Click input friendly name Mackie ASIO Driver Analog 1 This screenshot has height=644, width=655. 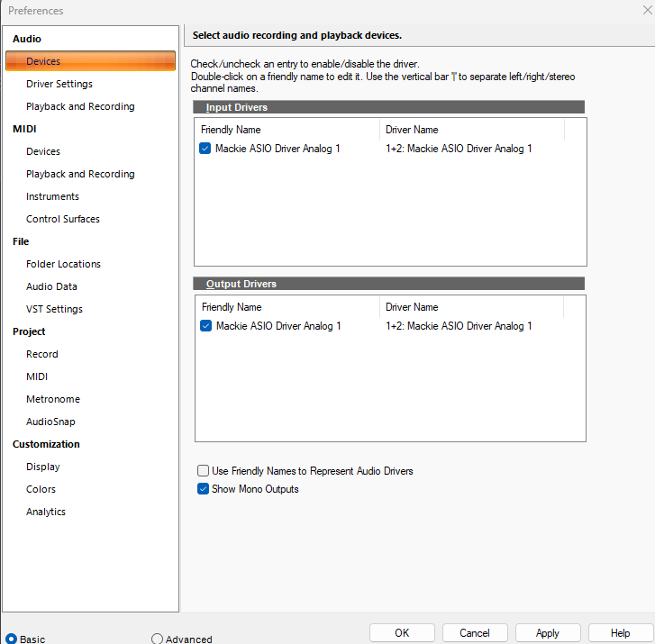(277, 149)
